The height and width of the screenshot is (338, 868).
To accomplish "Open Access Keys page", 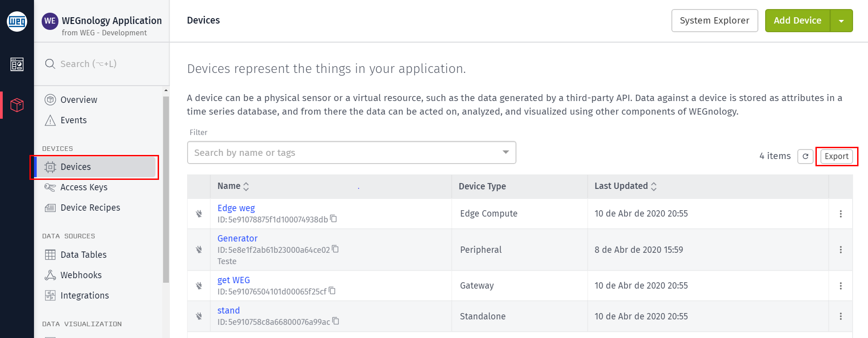I will point(84,187).
